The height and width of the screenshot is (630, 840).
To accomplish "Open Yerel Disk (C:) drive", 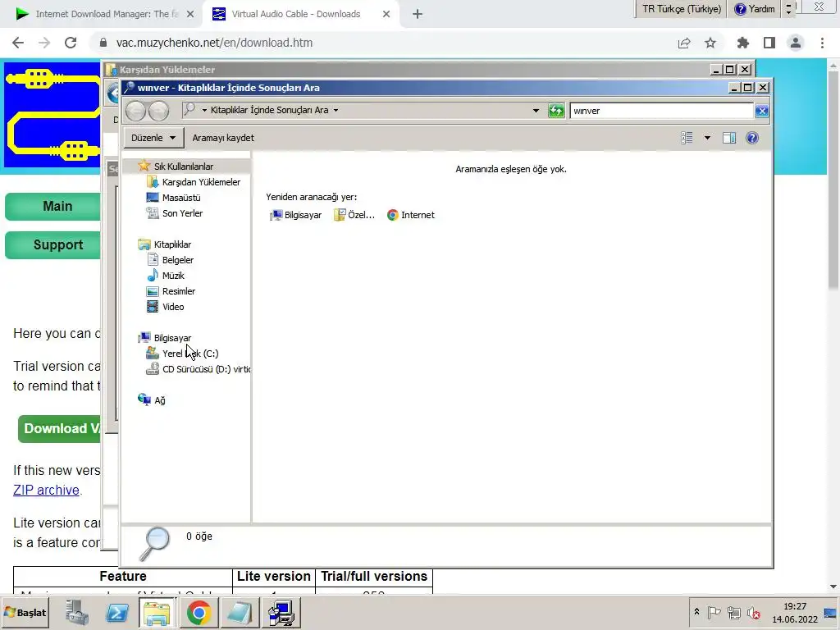I will (190, 354).
